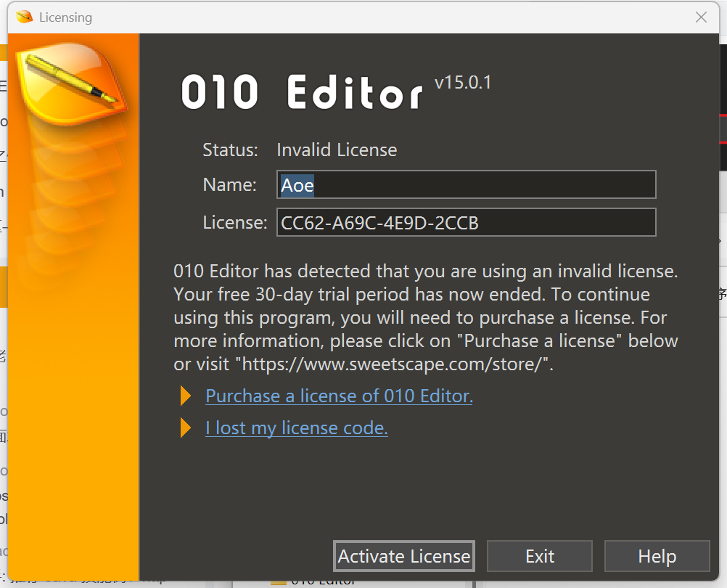The width and height of the screenshot is (727, 588).
Task: Click into the Name field containing Aoe
Action: 467,185
